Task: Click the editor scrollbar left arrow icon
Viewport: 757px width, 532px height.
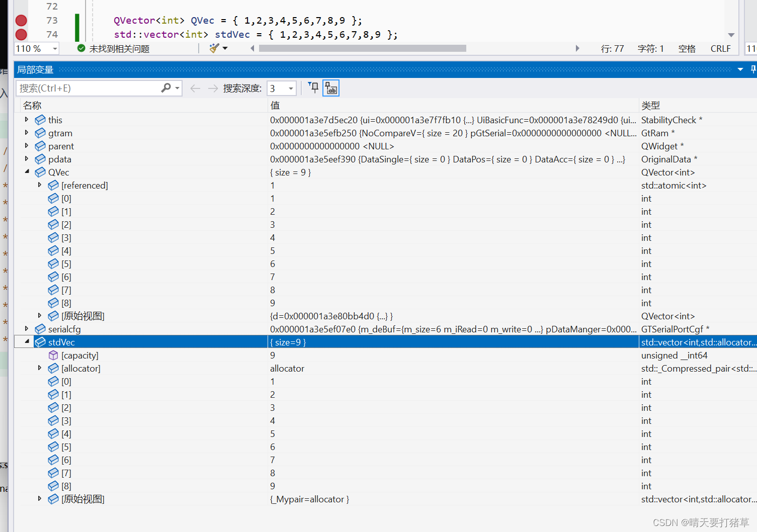Action: [x=251, y=48]
